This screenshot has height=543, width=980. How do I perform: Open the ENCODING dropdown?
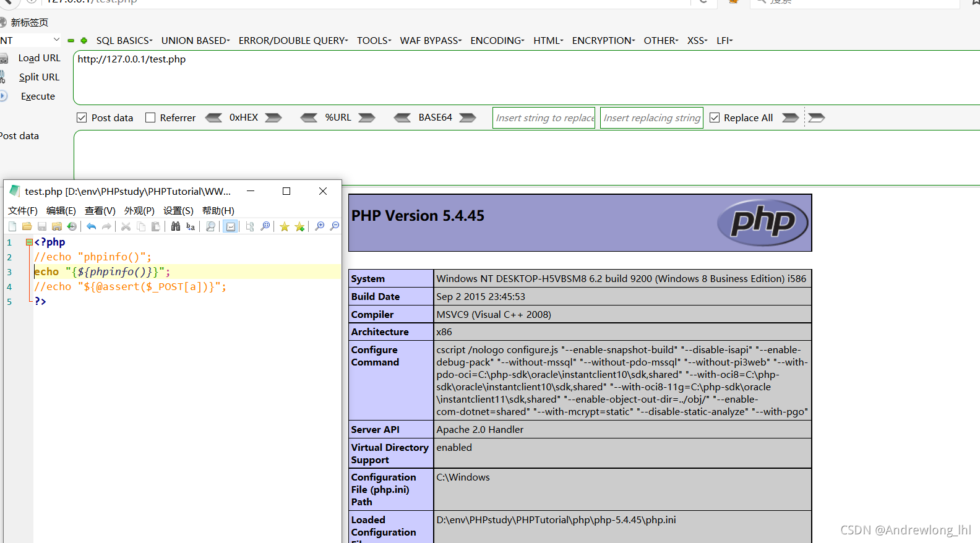[497, 41]
